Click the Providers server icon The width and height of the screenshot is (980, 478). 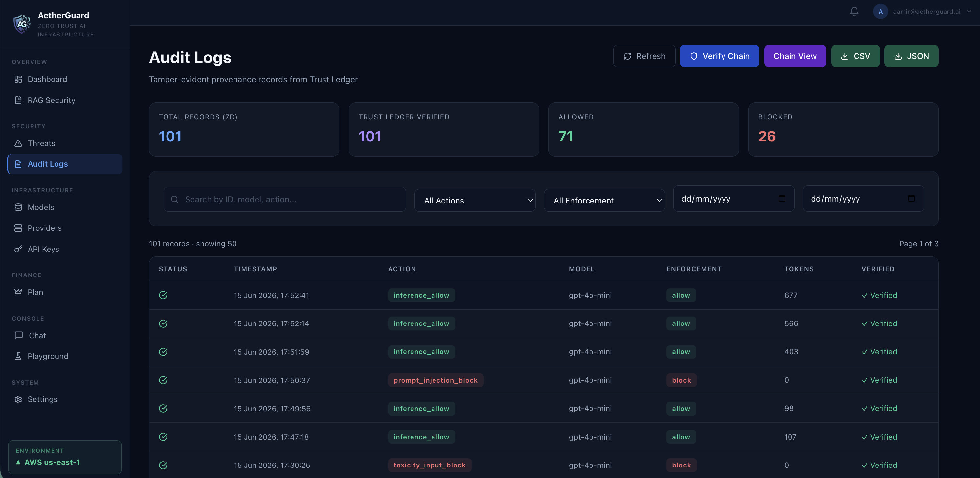pyautogui.click(x=18, y=228)
